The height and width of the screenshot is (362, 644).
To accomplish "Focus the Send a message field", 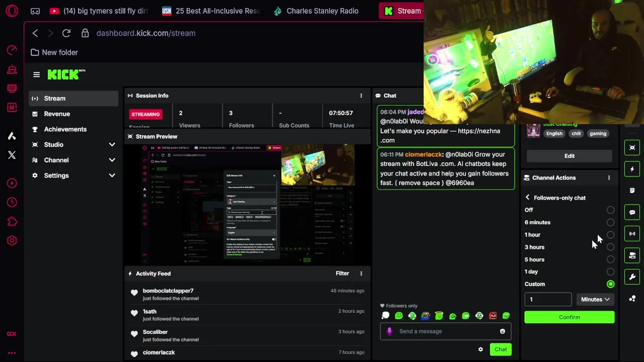I will (446, 331).
